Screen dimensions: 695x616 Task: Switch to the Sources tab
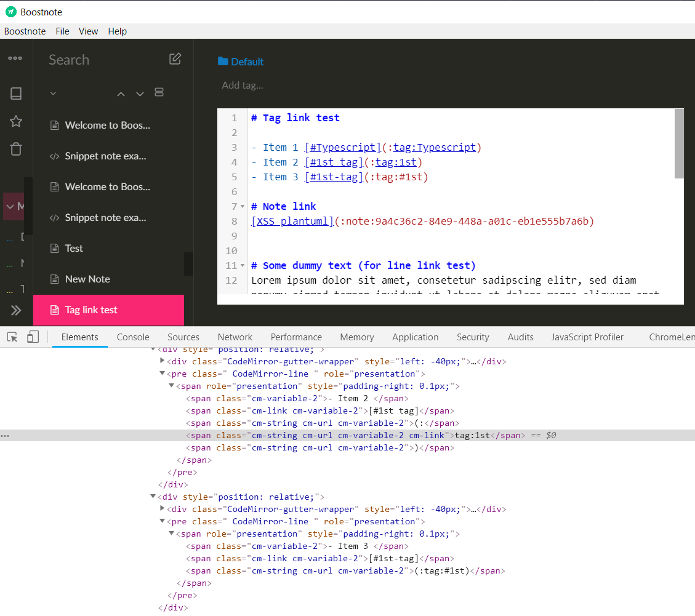183,337
